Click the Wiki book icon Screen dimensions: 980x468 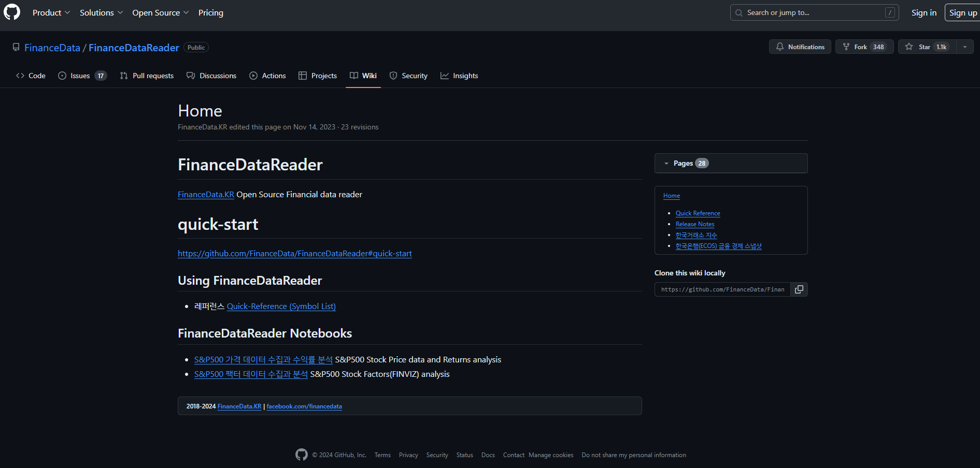[354, 76]
